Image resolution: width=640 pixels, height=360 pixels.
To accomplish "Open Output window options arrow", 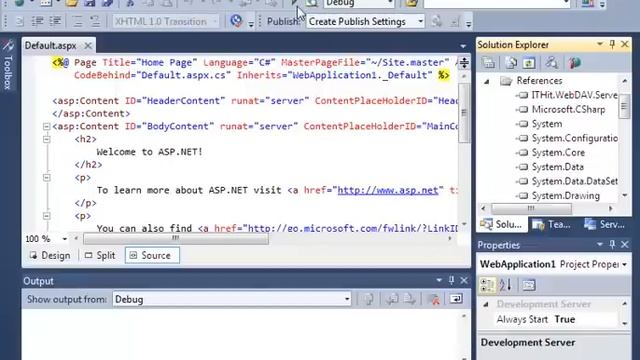I will click(x=439, y=280).
